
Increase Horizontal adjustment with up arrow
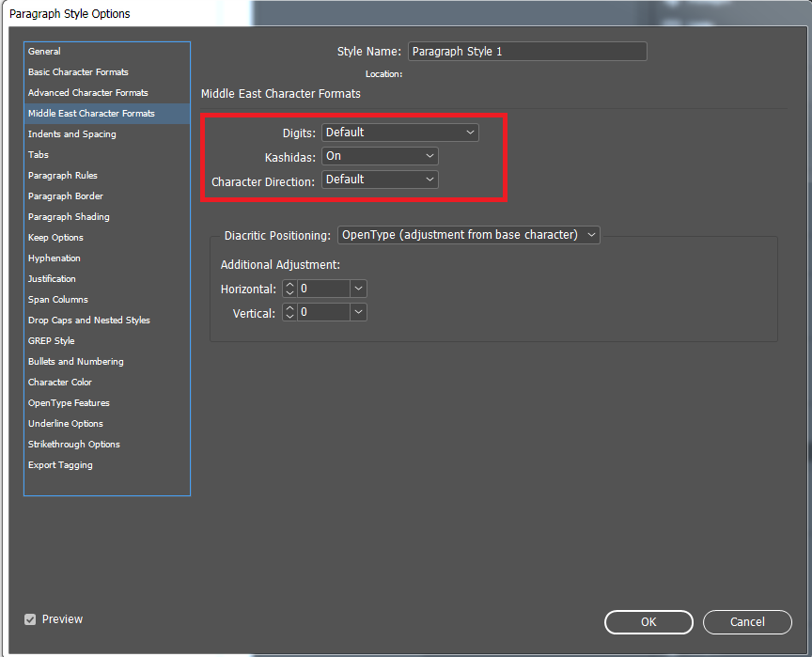(289, 284)
